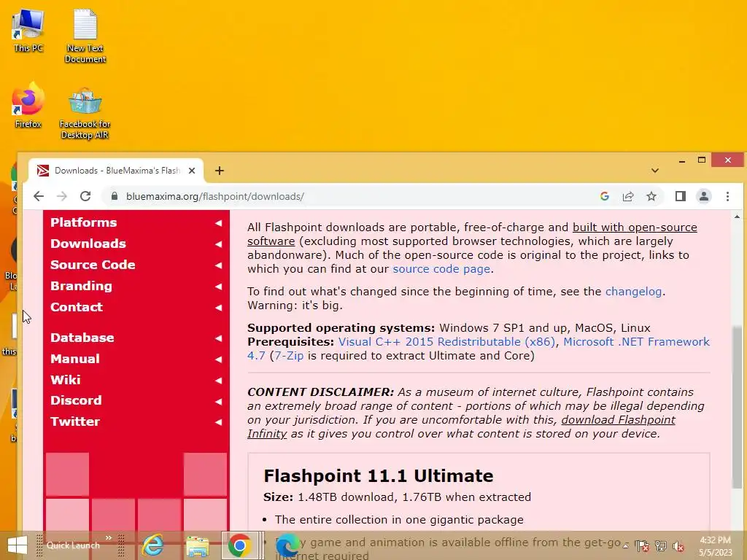Open Facebook for Desktop AIR icon
Image resolution: width=747 pixels, height=560 pixels.
(85, 113)
